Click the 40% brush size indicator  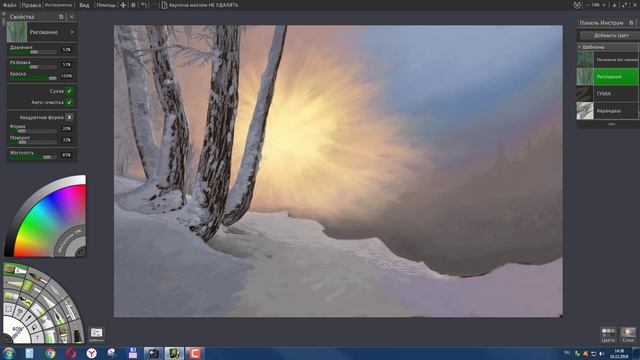(x=17, y=330)
